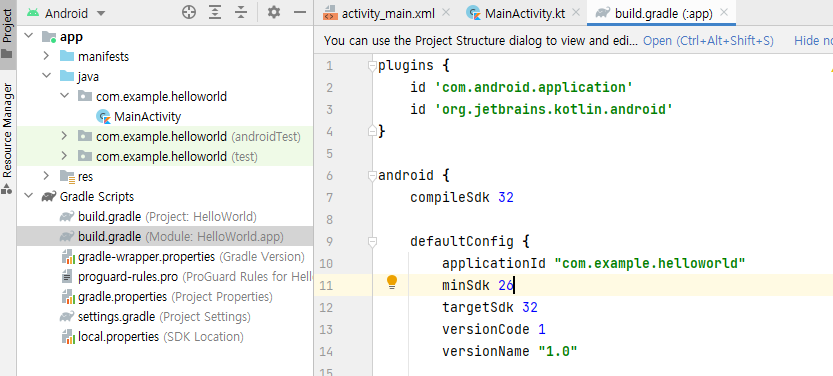833x376 pixels.
Task: Close the build.gradle (:app) tab
Action: coord(724,12)
